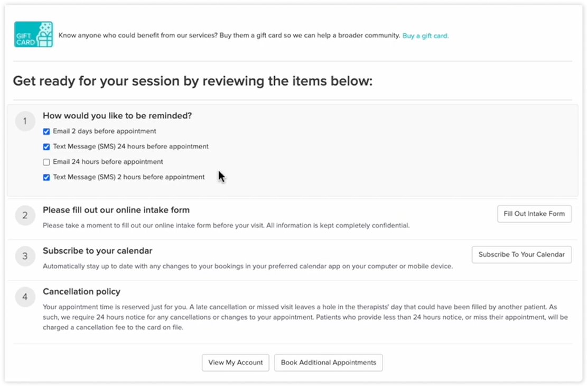Click the 'Please fill out our online intake form' heading
588x387 pixels.
(116, 209)
